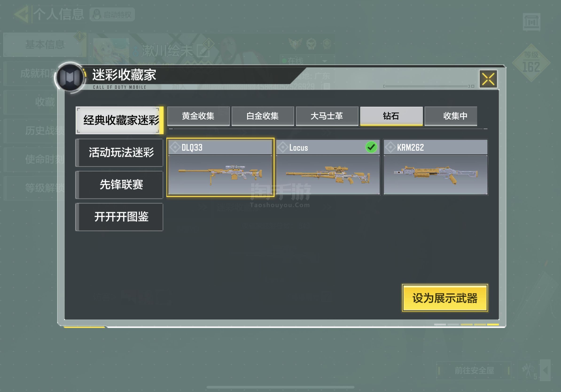Click the 设为展示武器 button

[445, 298]
